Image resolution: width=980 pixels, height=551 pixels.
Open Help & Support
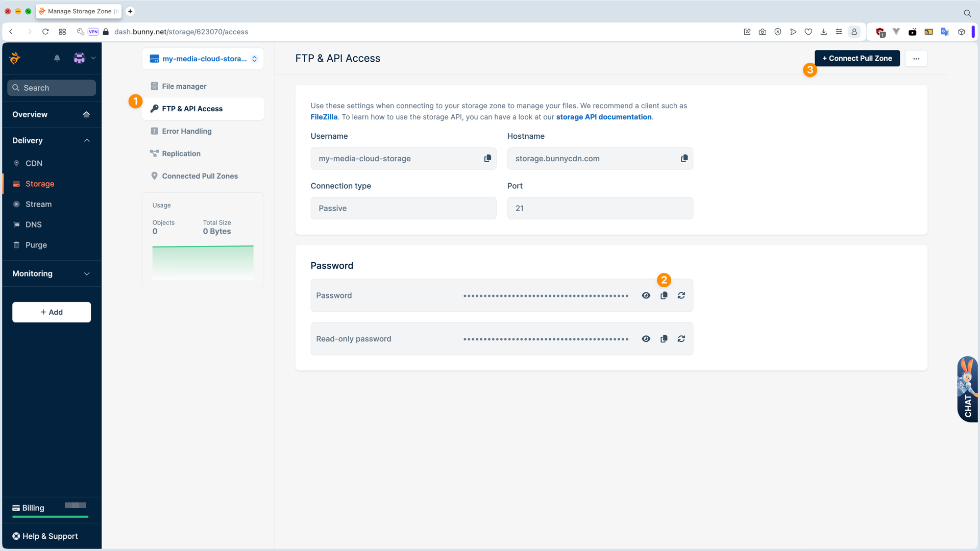pyautogui.click(x=45, y=537)
